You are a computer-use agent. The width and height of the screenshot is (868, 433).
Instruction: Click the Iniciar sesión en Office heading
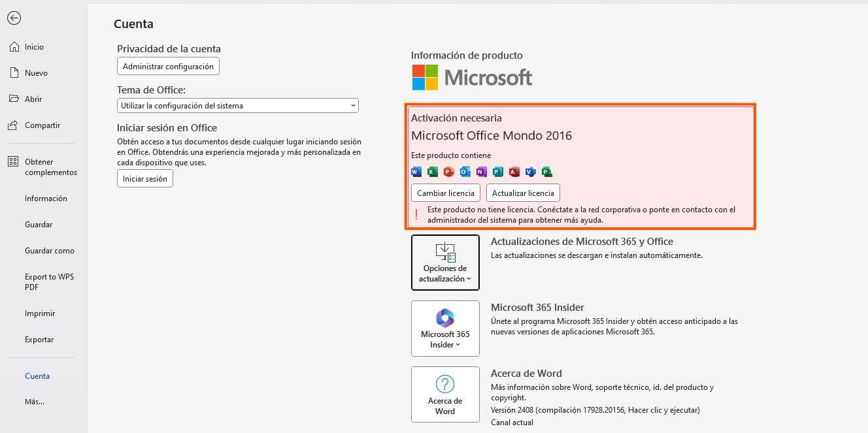(x=167, y=128)
